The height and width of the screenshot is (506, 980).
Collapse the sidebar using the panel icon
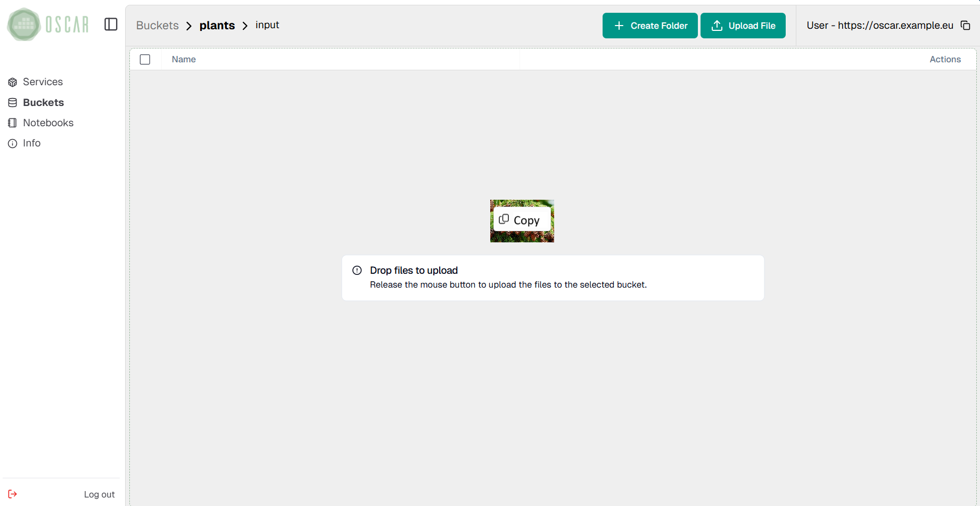(x=111, y=24)
